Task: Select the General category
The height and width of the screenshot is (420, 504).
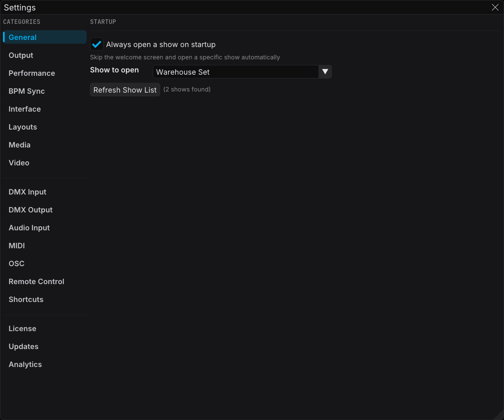Action: pos(45,37)
